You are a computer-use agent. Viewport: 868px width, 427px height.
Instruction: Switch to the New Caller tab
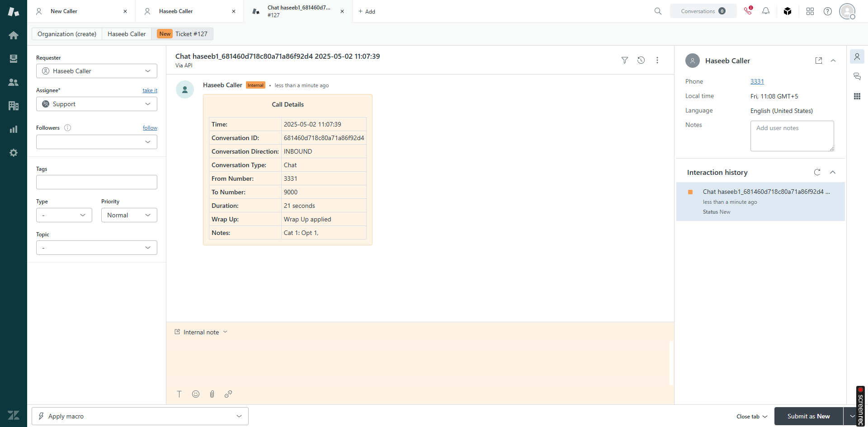point(64,11)
